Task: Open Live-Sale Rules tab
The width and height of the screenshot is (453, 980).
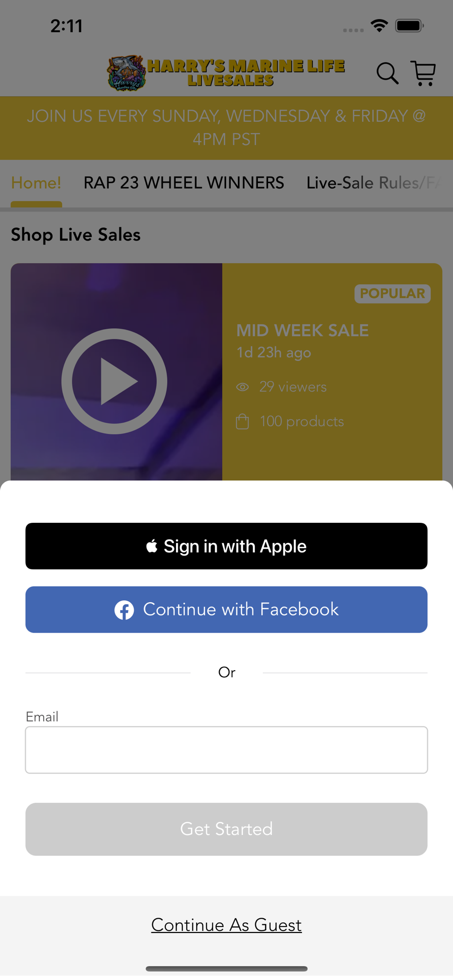Action: click(374, 183)
